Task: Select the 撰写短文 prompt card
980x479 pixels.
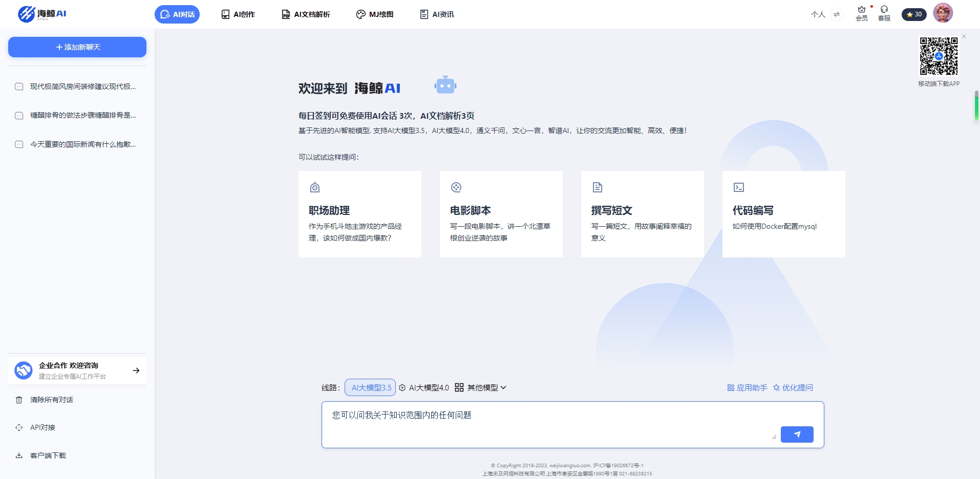Action: tap(643, 214)
